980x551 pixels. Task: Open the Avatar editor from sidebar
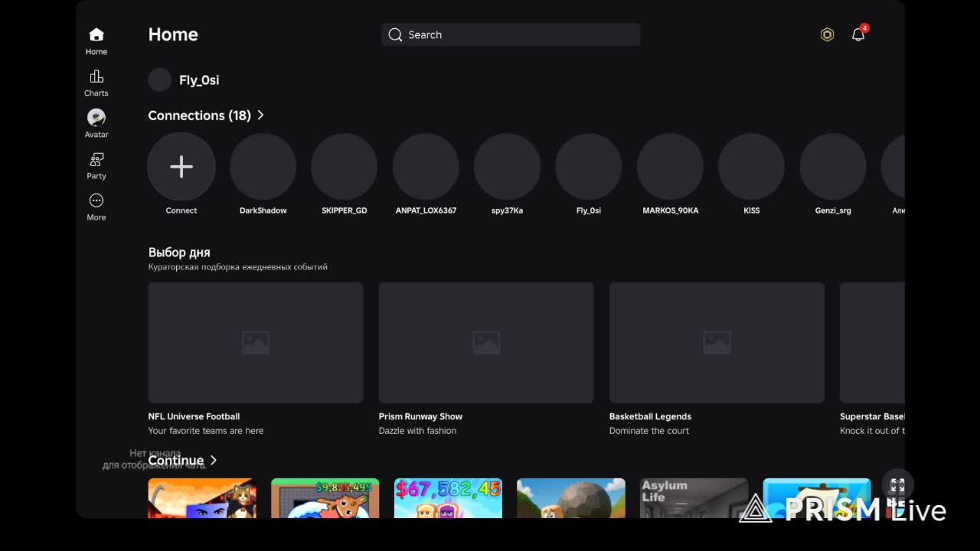96,123
